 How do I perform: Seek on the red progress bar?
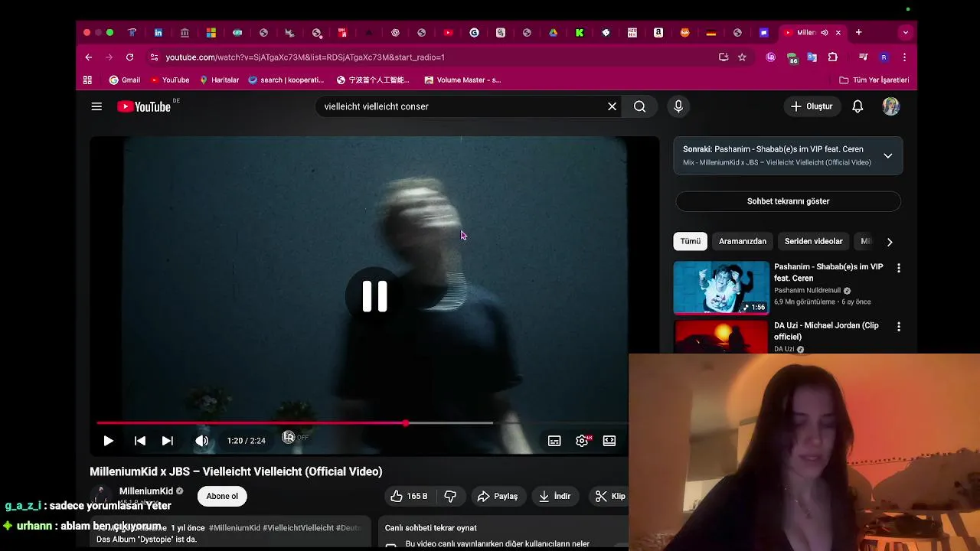[251, 422]
